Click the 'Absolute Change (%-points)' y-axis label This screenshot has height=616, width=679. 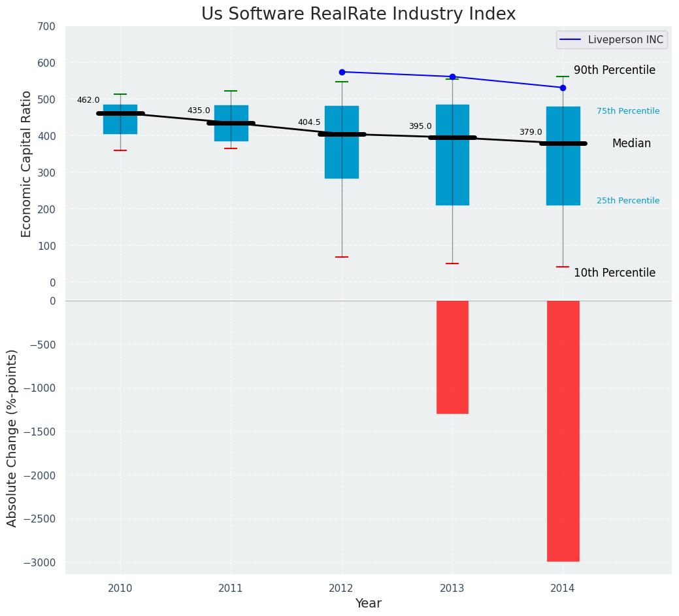[x=12, y=438]
